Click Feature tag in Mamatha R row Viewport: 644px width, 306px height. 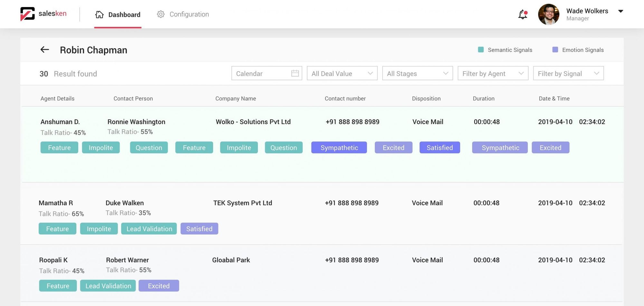[x=57, y=229]
